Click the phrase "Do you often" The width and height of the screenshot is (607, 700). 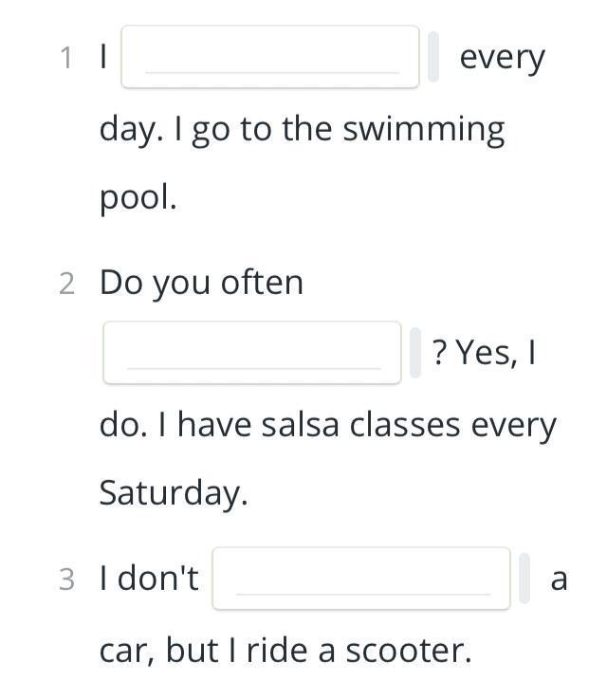201,284
